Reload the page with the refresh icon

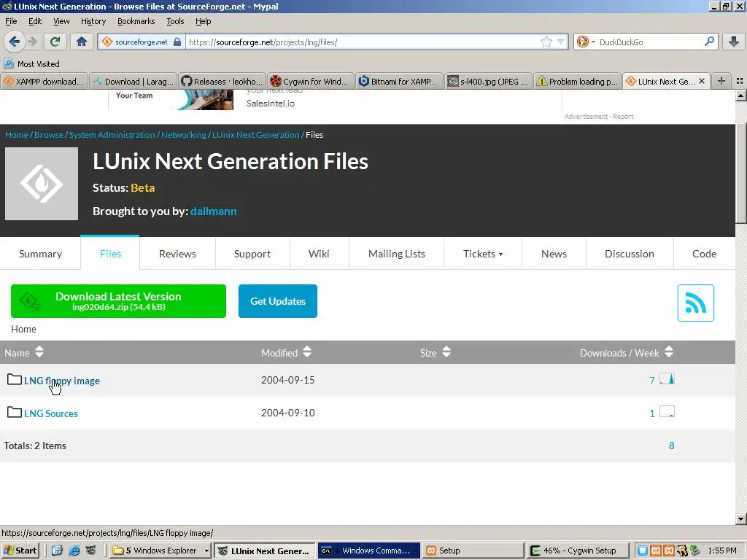(55, 42)
